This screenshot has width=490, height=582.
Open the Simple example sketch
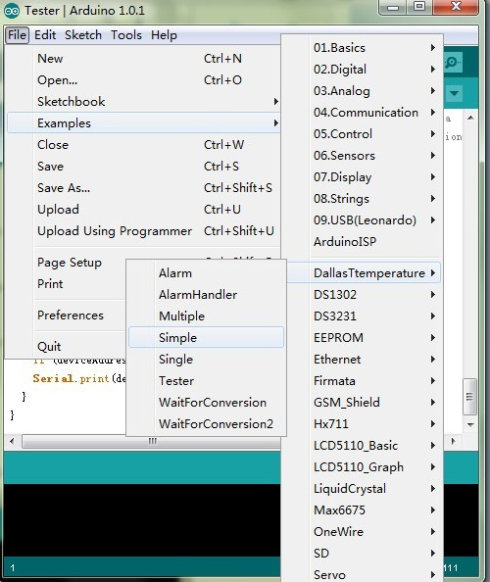(x=206, y=337)
